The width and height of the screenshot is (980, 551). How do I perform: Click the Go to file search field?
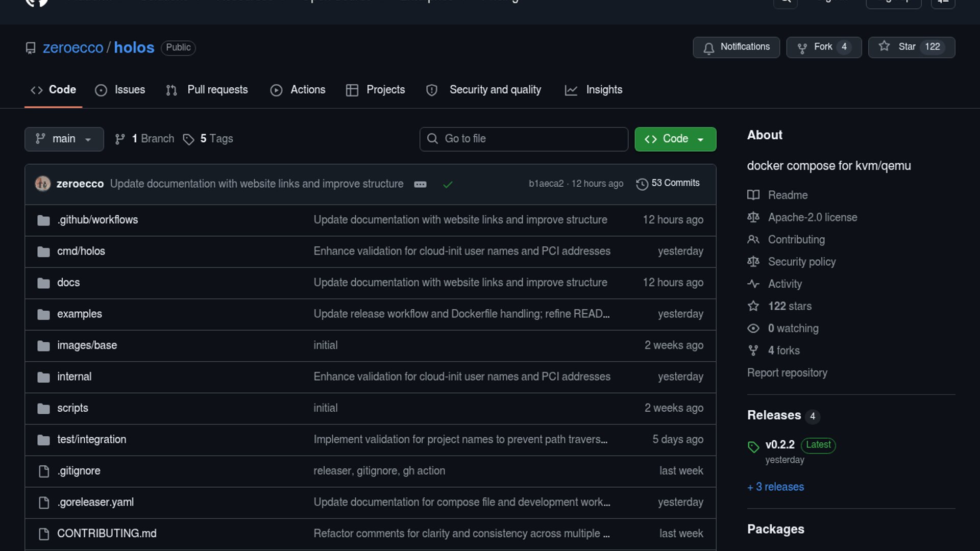524,139
